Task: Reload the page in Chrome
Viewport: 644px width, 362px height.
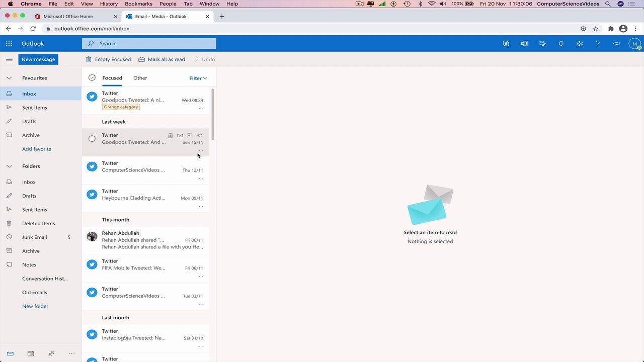Action: [x=33, y=29]
